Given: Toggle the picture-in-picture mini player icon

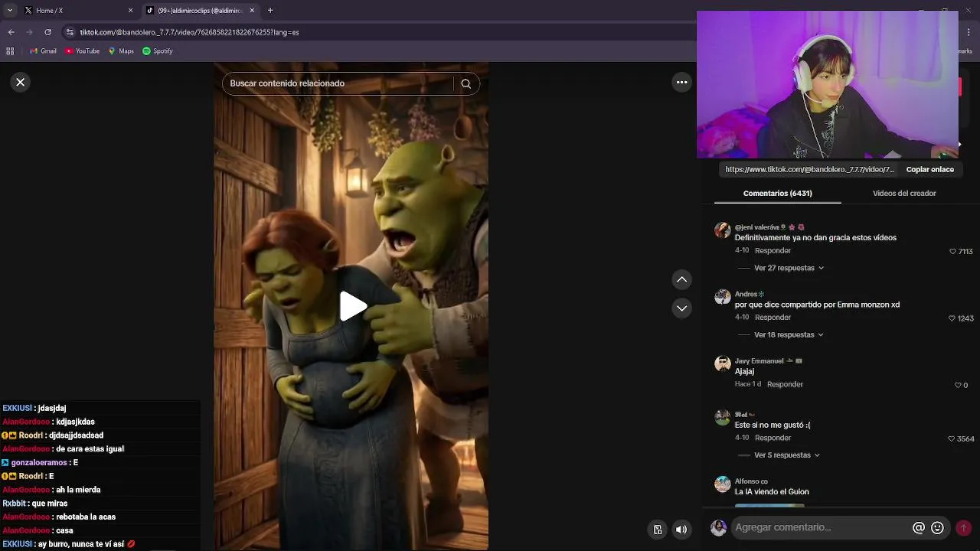Looking at the screenshot, I should coord(658,530).
